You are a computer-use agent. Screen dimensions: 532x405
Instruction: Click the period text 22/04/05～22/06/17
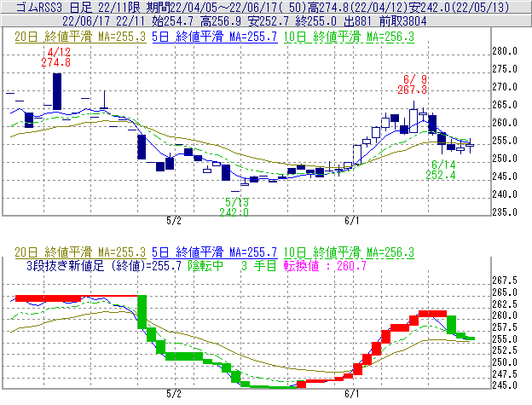[x=224, y=7]
